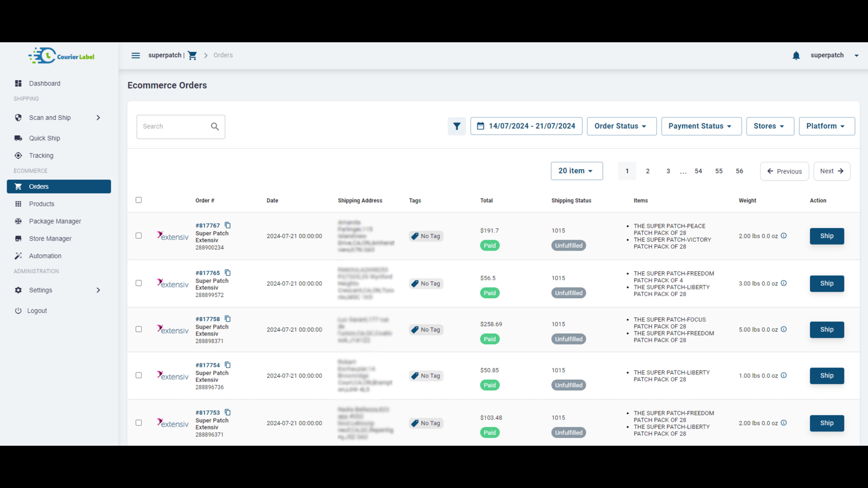Show weight info for order #817754
The width and height of the screenshot is (868, 488).
783,375
